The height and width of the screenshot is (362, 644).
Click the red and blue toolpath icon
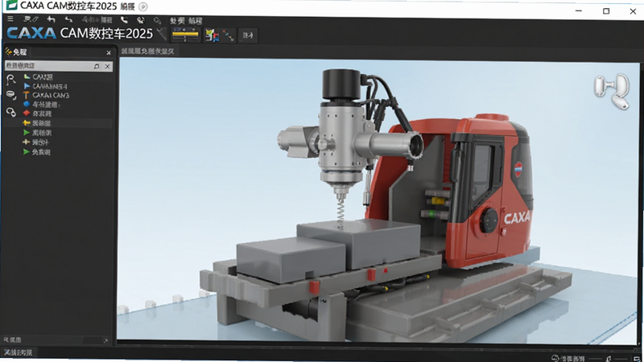[229, 35]
